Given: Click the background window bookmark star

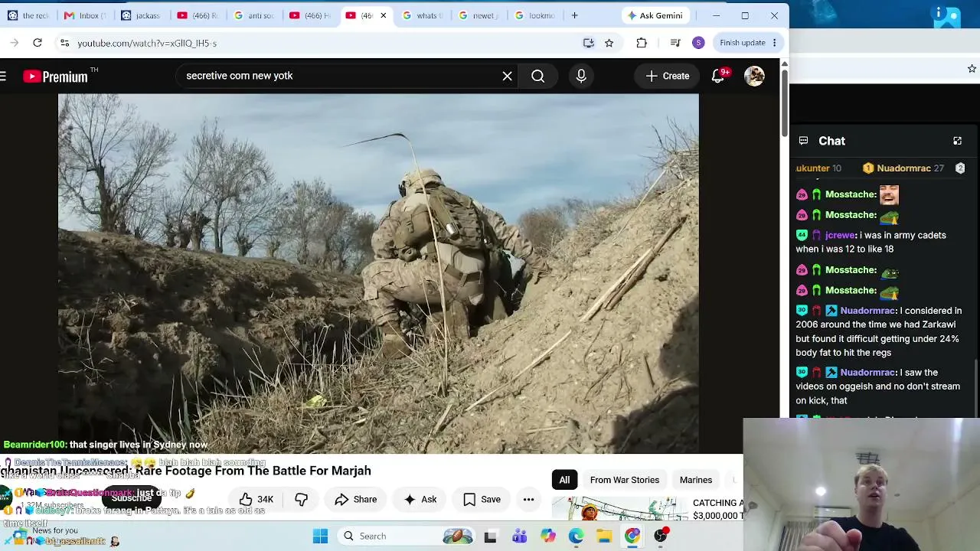Looking at the screenshot, I should click(972, 69).
